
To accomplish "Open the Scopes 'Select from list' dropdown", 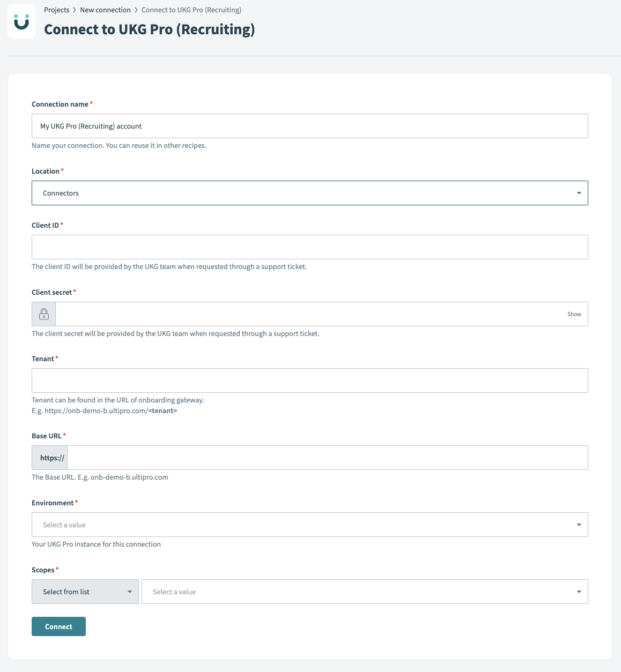I will 85,592.
